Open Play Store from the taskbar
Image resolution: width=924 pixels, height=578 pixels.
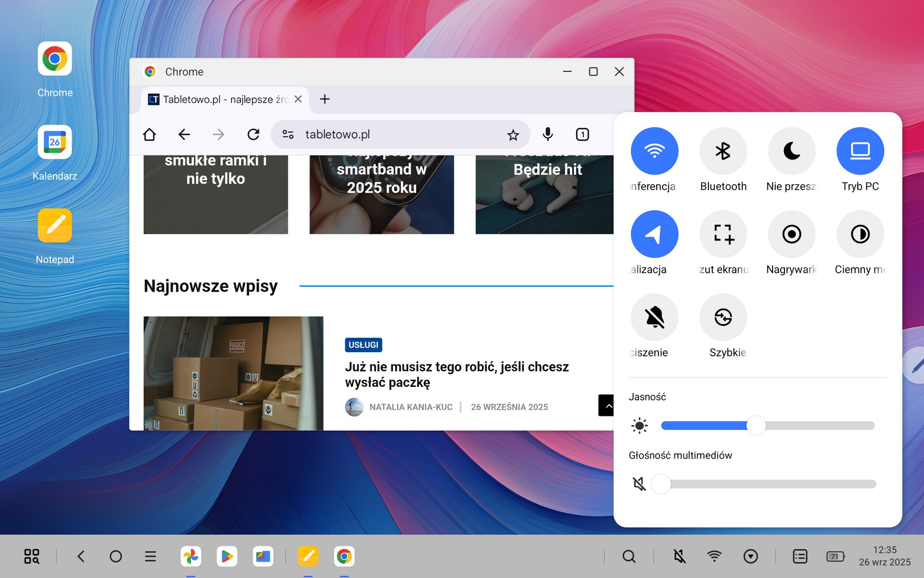click(x=227, y=557)
